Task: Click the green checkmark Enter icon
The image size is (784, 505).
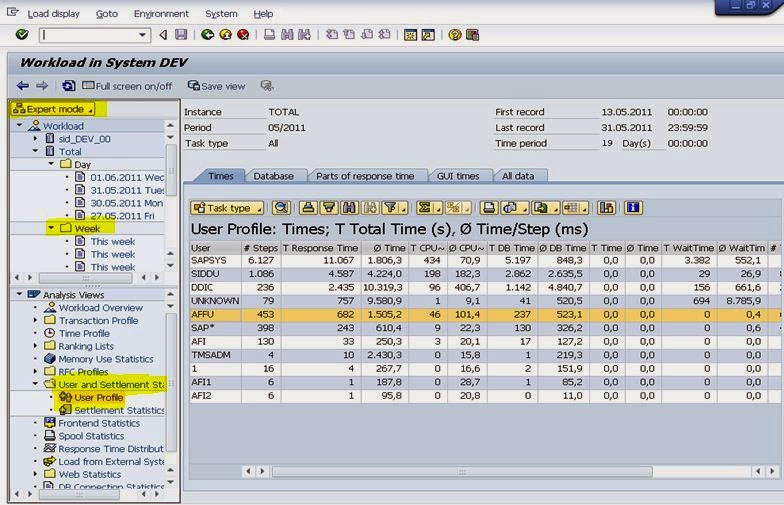Action: click(x=22, y=34)
